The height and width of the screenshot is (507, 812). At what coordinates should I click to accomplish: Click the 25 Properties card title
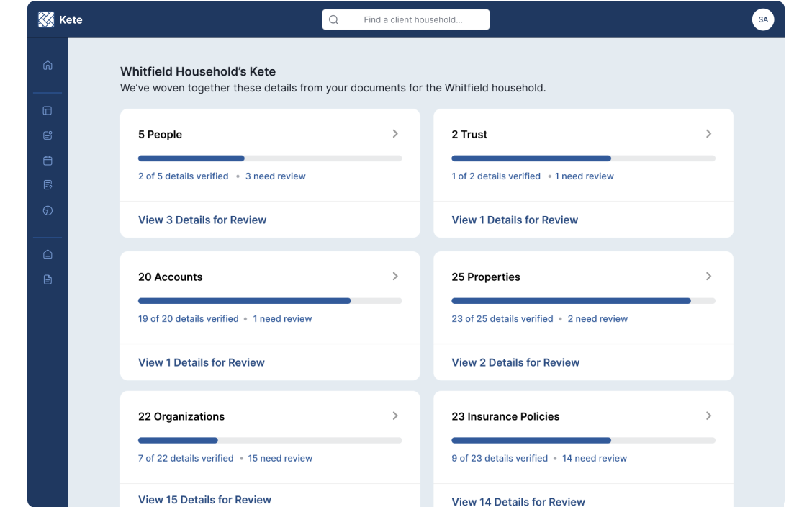coord(486,277)
